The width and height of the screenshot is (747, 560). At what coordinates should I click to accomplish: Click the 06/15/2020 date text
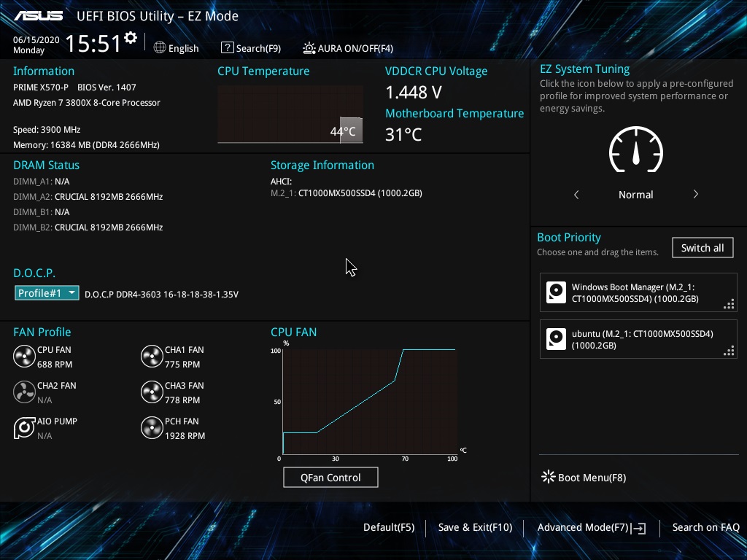[36, 40]
